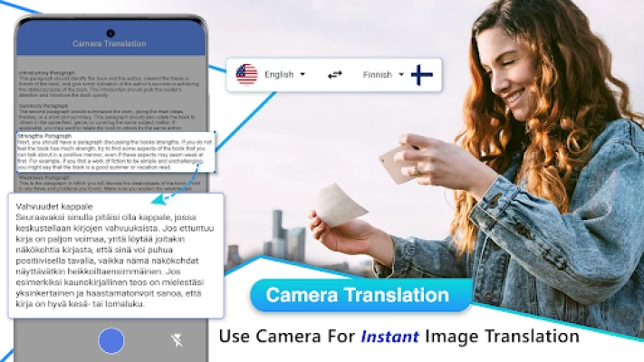Image resolution: width=644 pixels, height=362 pixels.
Task: Tap the blue camera shutter button
Action: click(111, 340)
